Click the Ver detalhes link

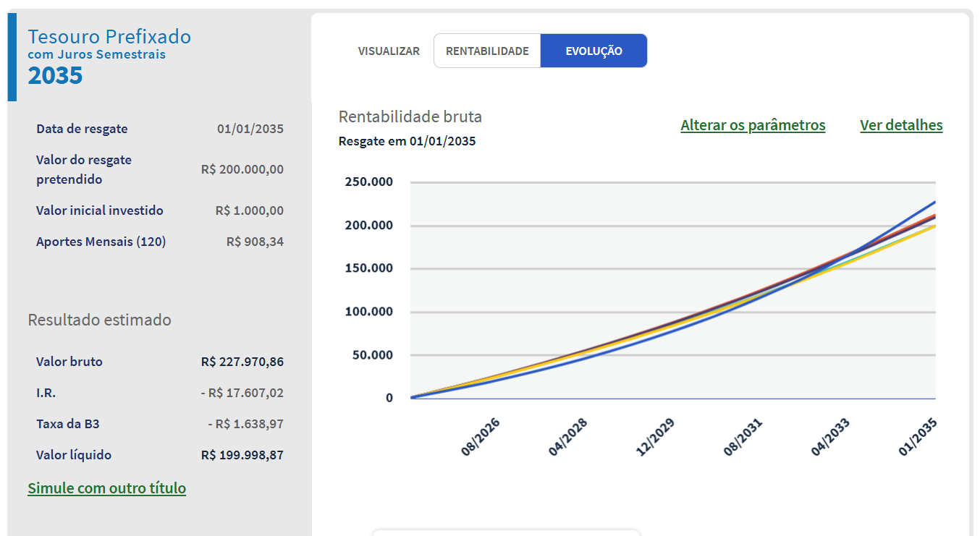point(901,125)
